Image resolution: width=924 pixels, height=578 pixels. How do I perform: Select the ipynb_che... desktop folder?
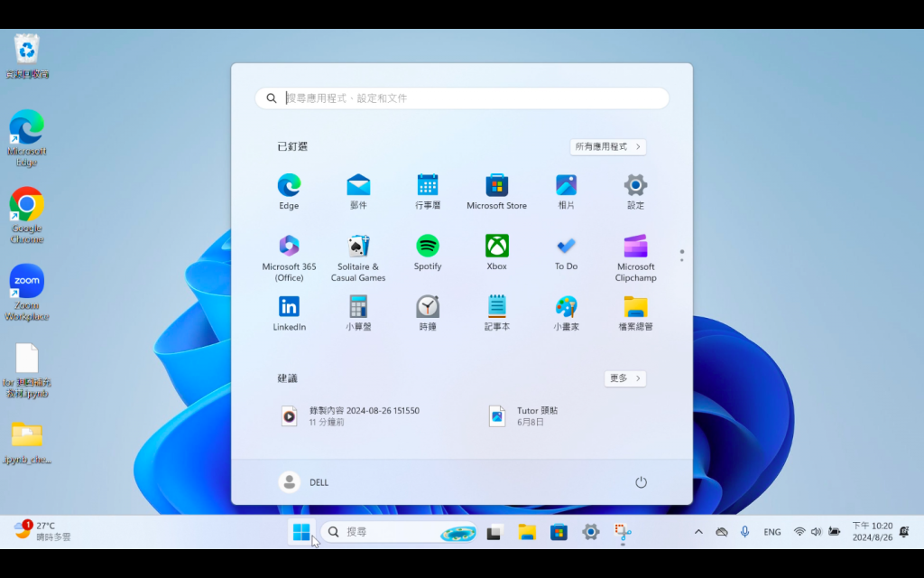pyautogui.click(x=26, y=443)
